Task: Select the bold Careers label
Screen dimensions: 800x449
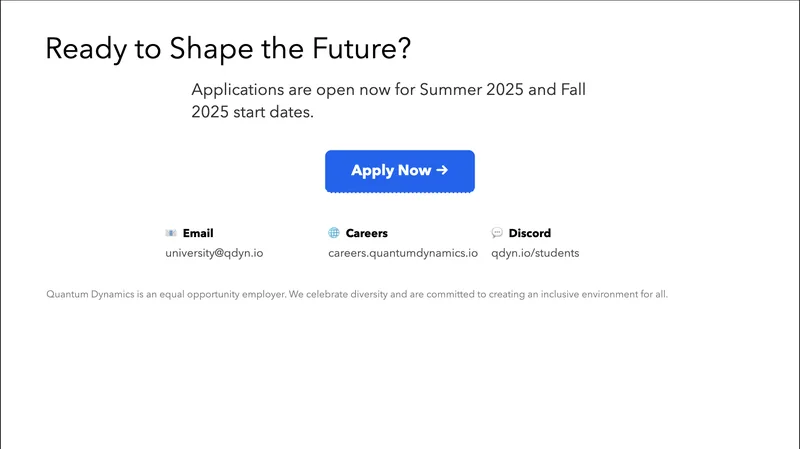Action: 366,233
